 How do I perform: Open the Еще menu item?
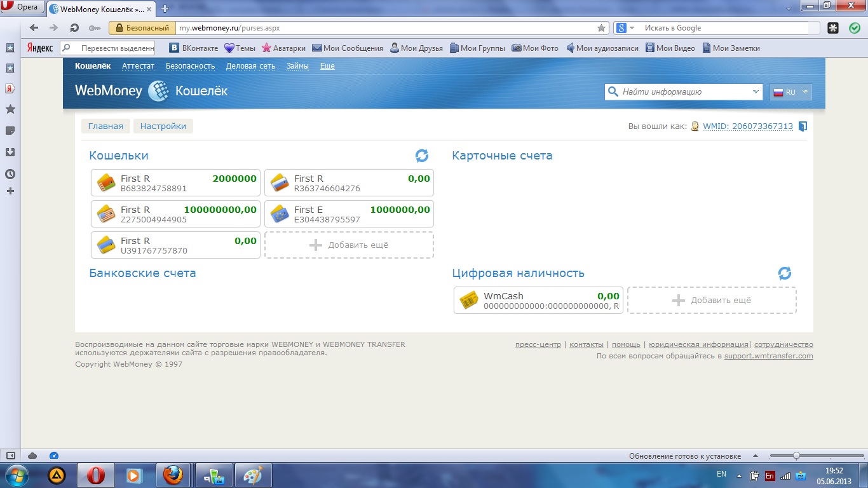tap(327, 66)
